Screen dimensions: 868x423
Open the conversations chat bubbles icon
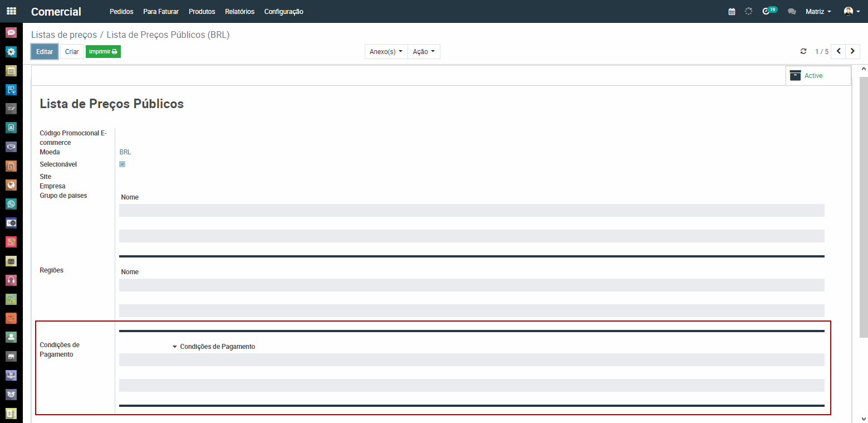792,12
